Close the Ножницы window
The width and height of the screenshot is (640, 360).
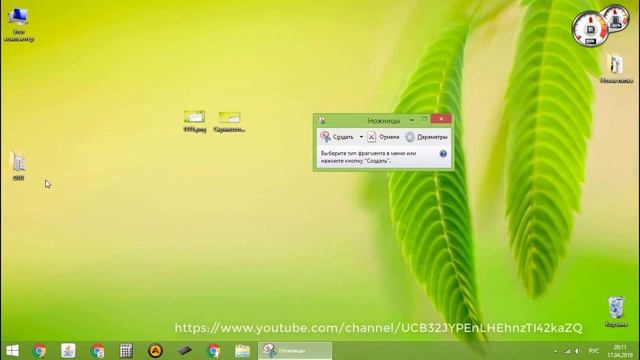click(x=441, y=119)
